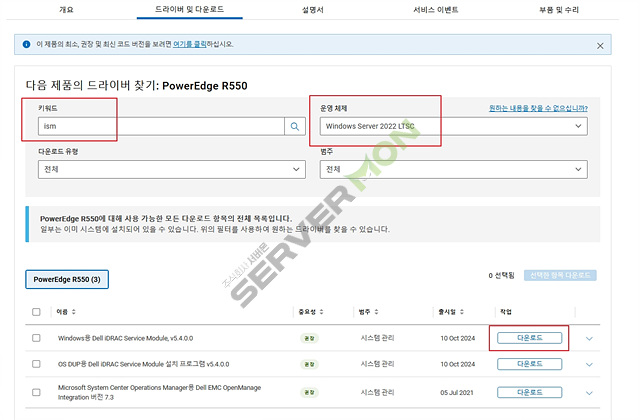This screenshot has width=640, height=420.
Task: Open the 운영 체제 dropdown
Action: (453, 127)
